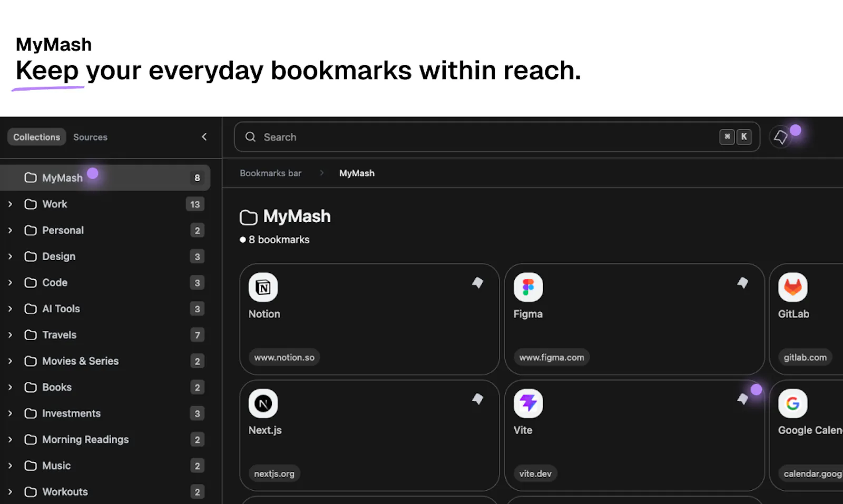Viewport: 843px width, 504px height.
Task: Click the K shortcut key badge
Action: click(744, 137)
